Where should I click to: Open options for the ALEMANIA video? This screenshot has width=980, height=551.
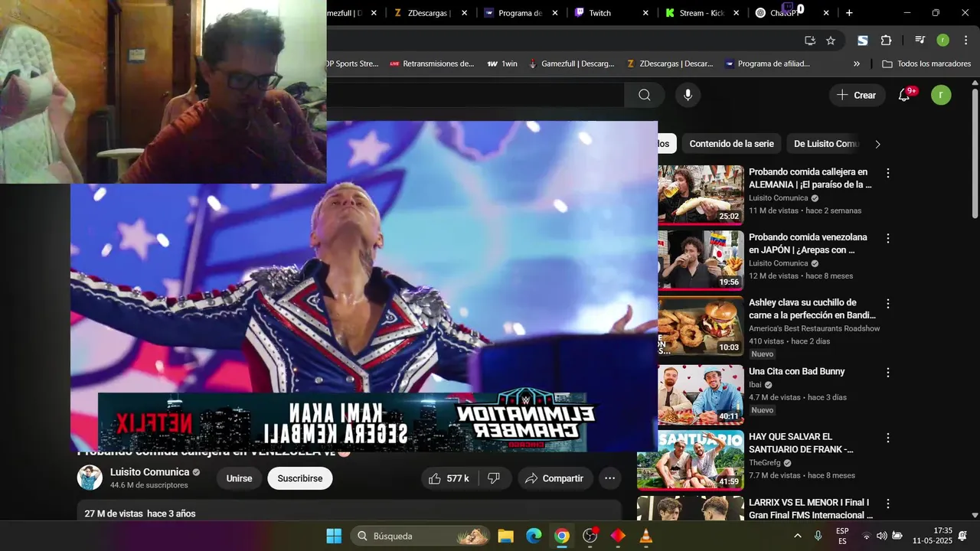pos(888,173)
